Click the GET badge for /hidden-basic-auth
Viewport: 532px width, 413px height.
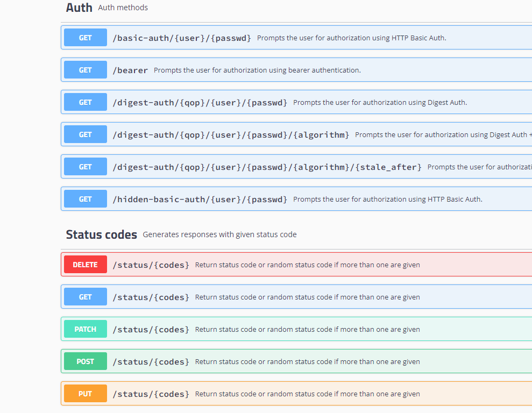86,200
